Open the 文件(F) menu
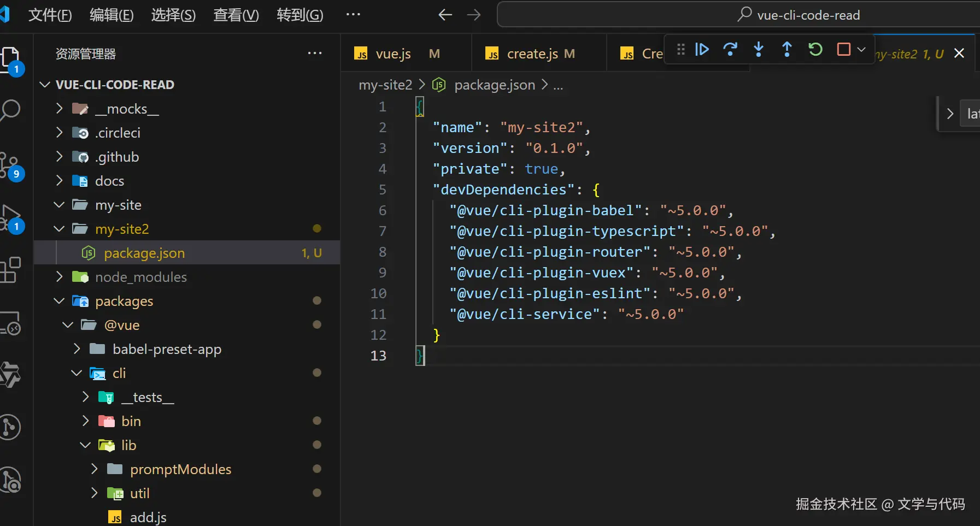Image resolution: width=980 pixels, height=526 pixels. tap(50, 15)
